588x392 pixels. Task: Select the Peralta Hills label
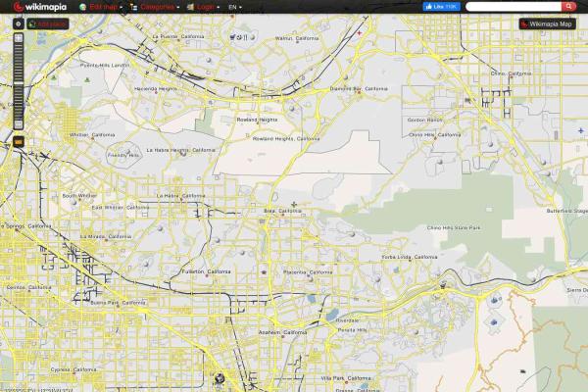pos(352,330)
